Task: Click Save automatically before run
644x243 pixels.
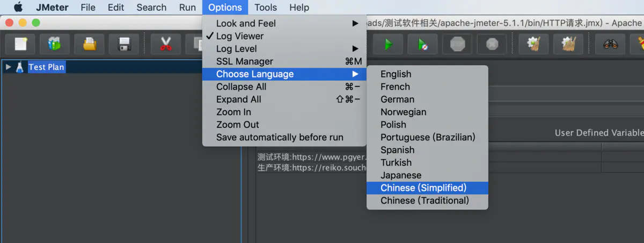Action: pyautogui.click(x=284, y=137)
